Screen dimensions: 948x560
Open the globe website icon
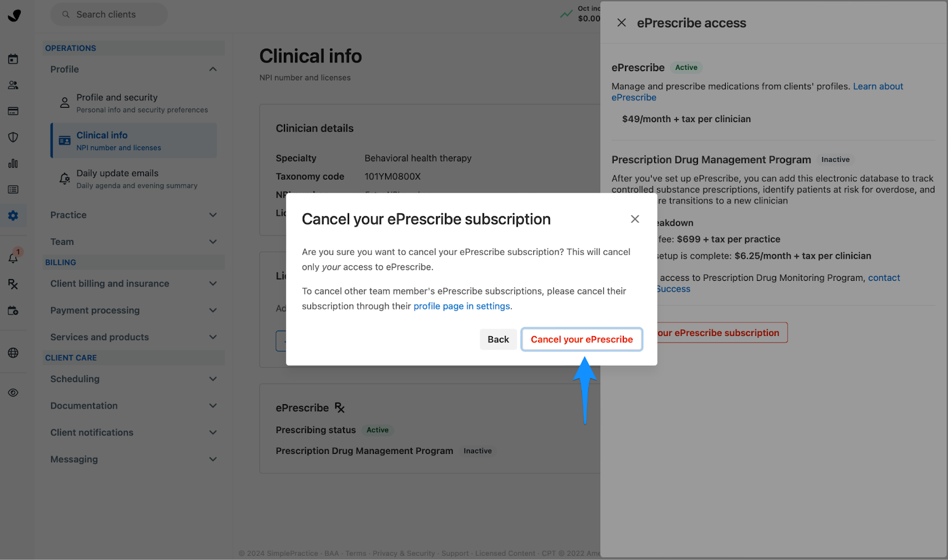pos(13,353)
